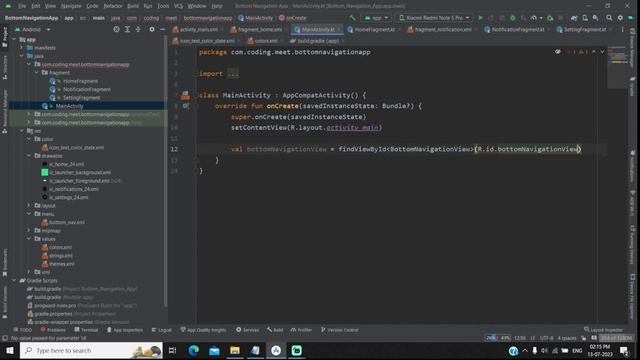
Task: Open Project panel options gear
Action: pyautogui.click(x=152, y=29)
